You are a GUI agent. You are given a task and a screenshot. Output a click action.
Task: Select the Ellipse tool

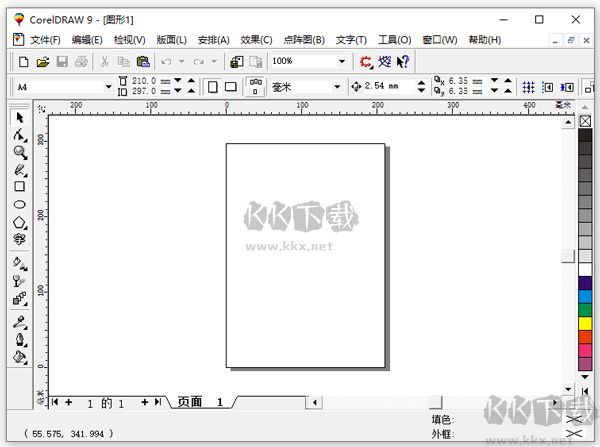[x=20, y=204]
